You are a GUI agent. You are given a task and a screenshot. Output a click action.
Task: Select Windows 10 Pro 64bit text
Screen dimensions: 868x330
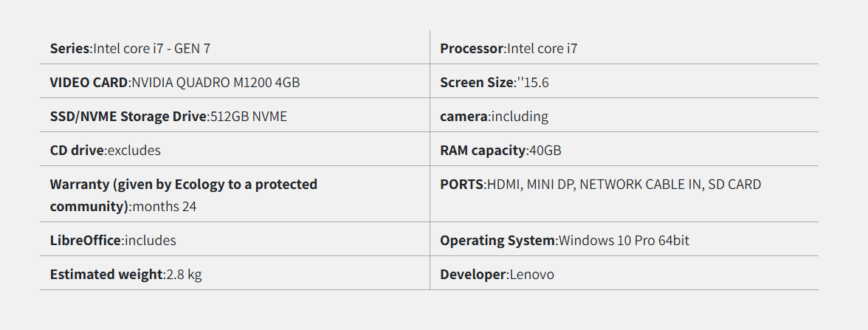[x=624, y=241]
